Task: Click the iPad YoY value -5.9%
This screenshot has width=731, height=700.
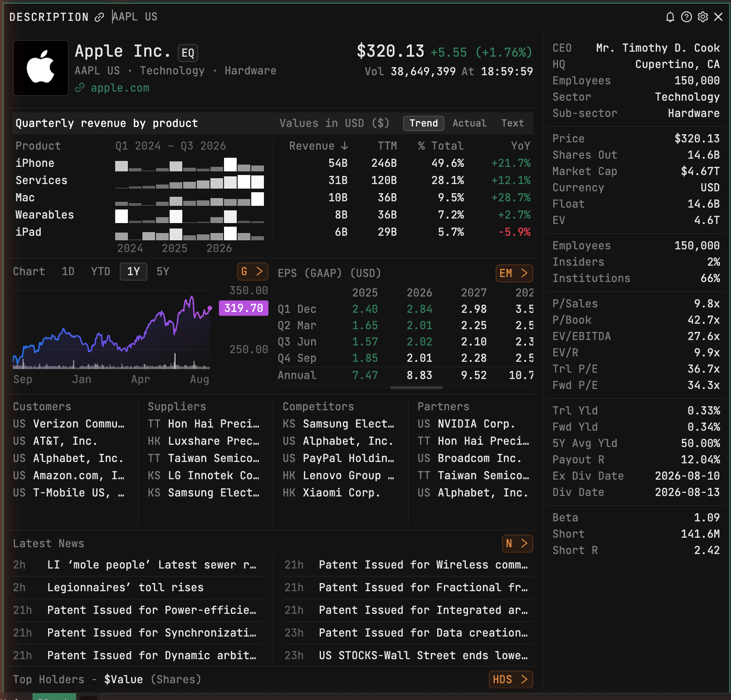Action: tap(514, 232)
